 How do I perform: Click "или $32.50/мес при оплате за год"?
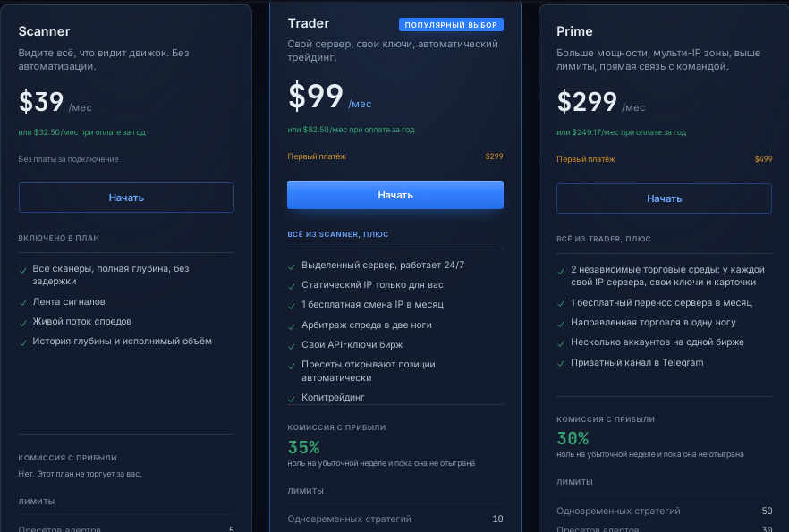point(82,132)
